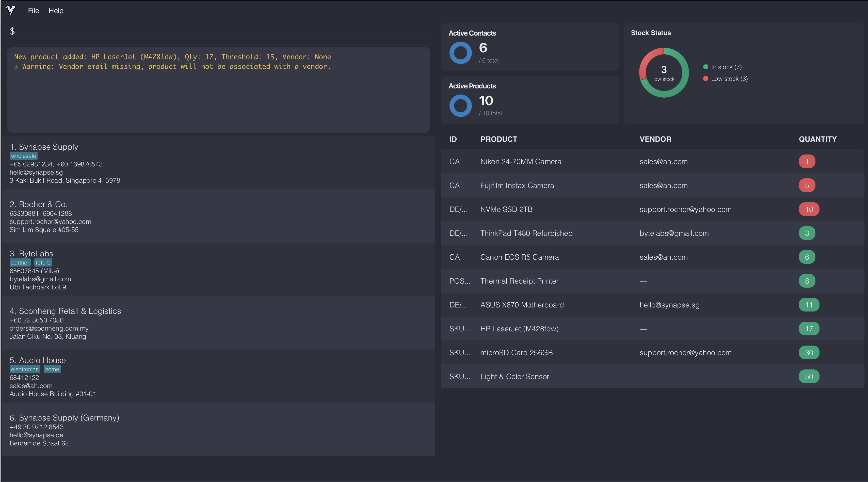Select the Audio House contact card
868x482 pixels.
click(216, 377)
